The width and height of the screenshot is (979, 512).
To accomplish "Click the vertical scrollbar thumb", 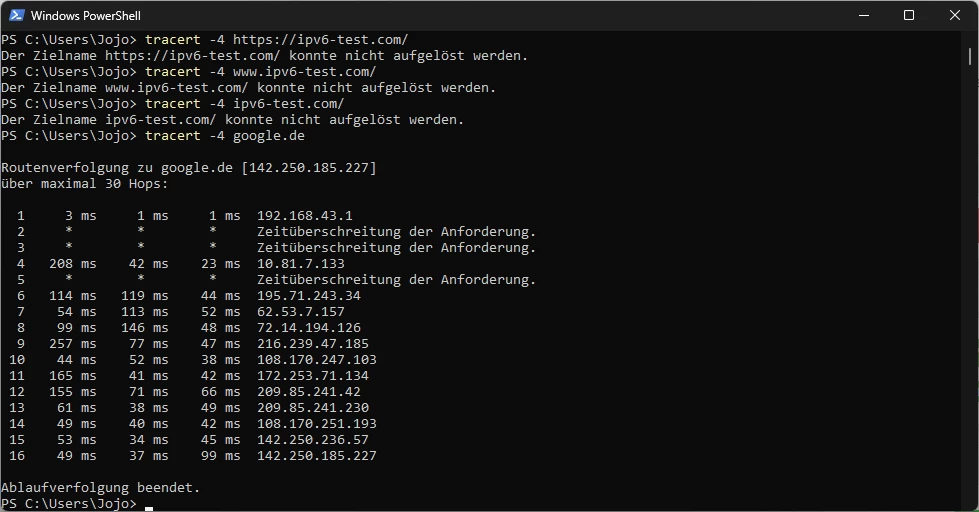I will [970, 56].
